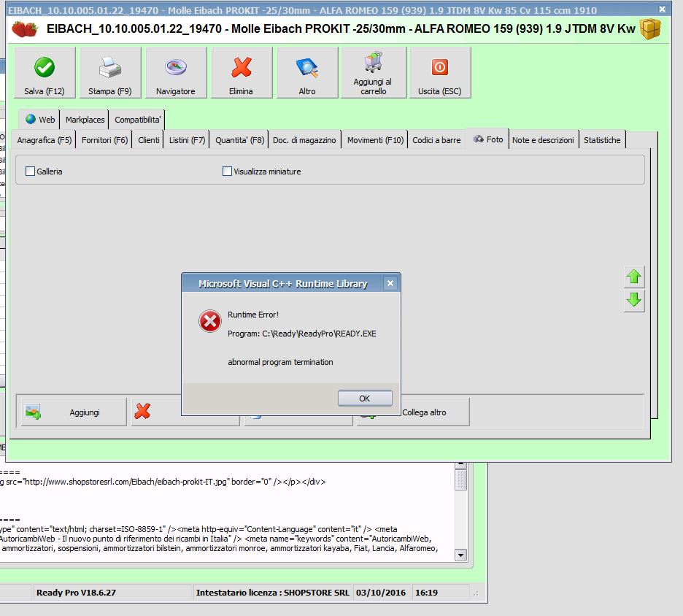Open the Listini (F7) tab
The image size is (683, 616).
187,140
